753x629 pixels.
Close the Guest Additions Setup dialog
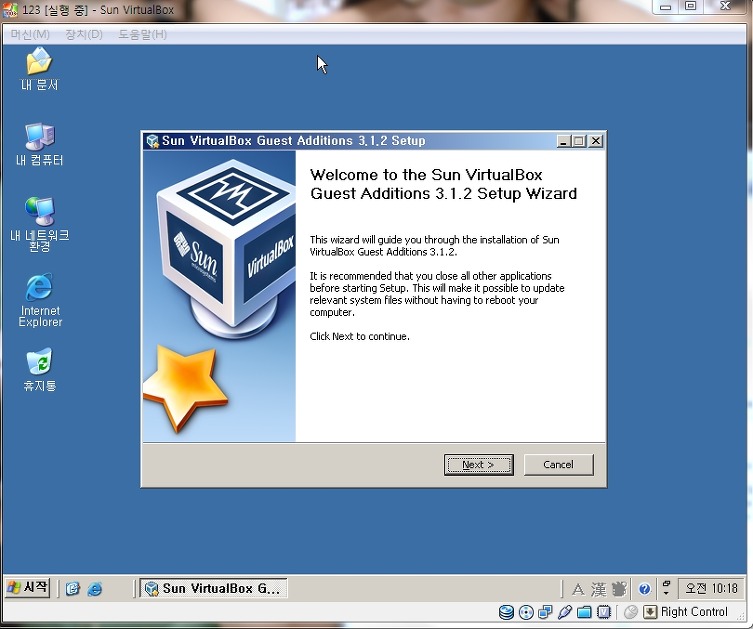[x=596, y=141]
